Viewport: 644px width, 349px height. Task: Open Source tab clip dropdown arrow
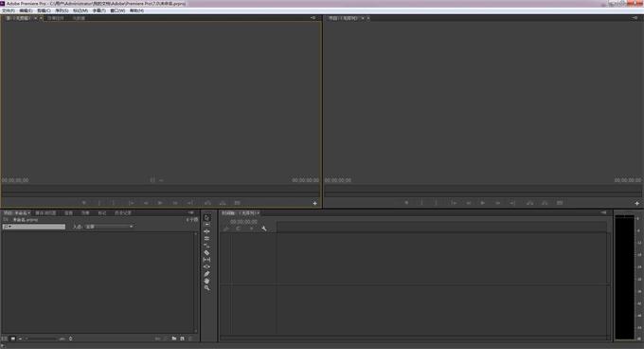35,18
